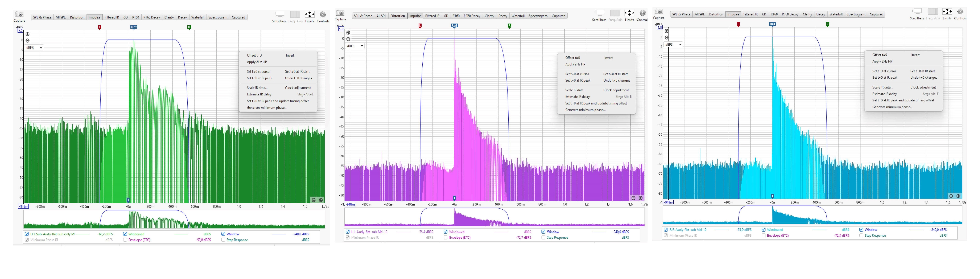The height and width of the screenshot is (279, 980).
Task: Uncheck Window trace in the magenta L legend
Action: pos(543,232)
